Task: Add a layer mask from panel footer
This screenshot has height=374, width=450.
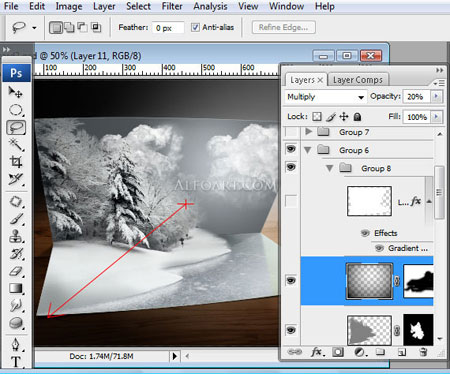Action: coord(338,352)
